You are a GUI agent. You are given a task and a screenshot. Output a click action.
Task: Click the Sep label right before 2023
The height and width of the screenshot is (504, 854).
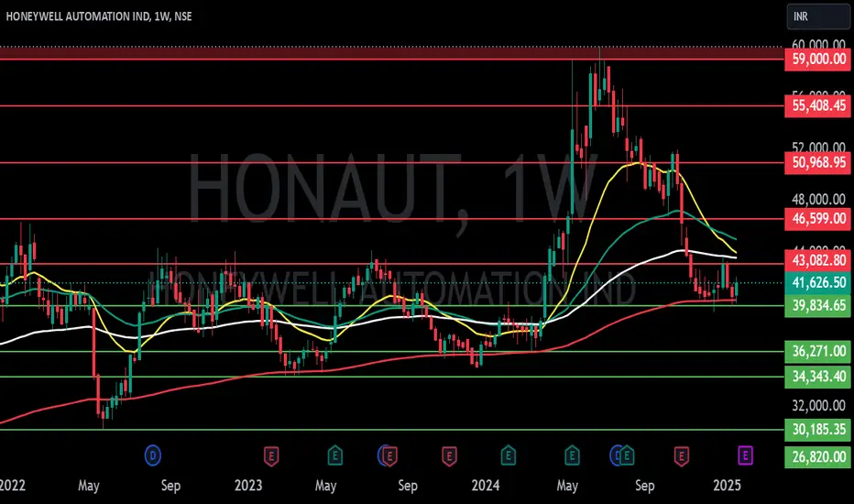(x=170, y=486)
